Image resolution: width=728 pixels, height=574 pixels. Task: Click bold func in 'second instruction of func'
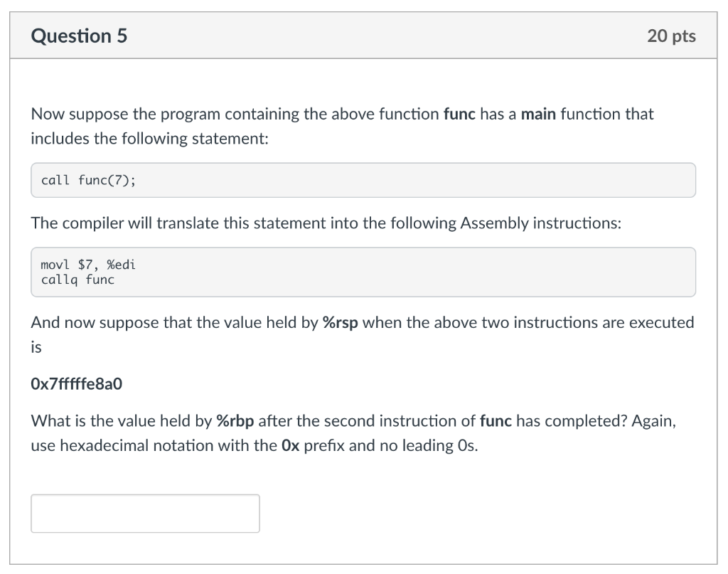point(496,421)
